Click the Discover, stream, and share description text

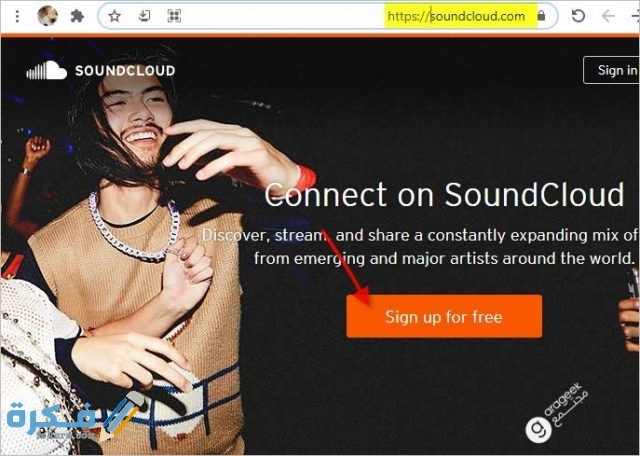(420, 247)
